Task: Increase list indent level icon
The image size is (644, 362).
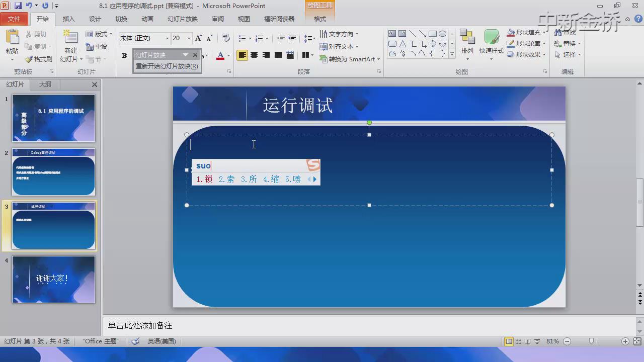Action: point(292,38)
